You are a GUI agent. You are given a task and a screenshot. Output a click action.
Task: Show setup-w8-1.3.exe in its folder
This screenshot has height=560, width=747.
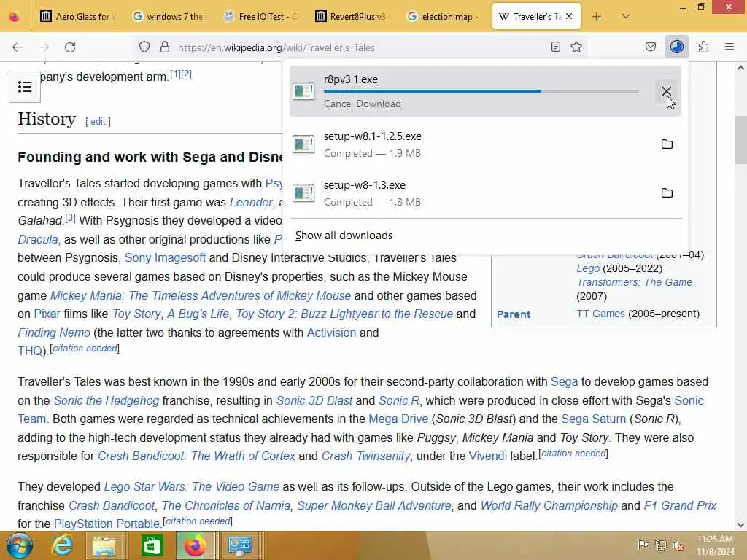(667, 192)
